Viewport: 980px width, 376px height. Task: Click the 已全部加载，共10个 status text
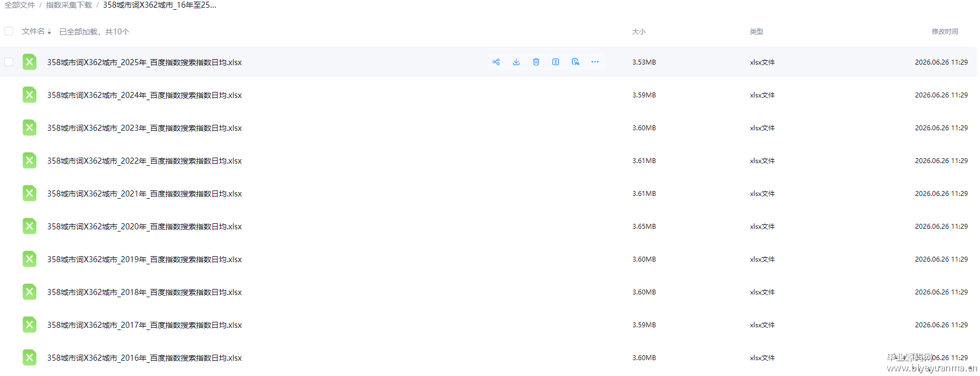click(x=94, y=32)
